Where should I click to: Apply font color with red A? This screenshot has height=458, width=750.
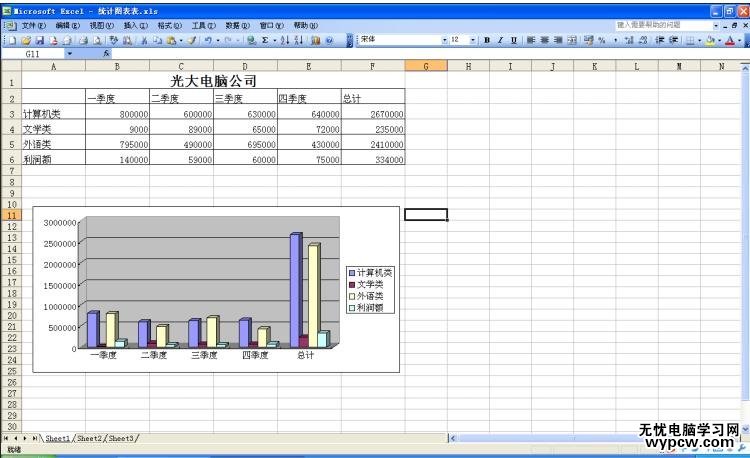click(730, 40)
